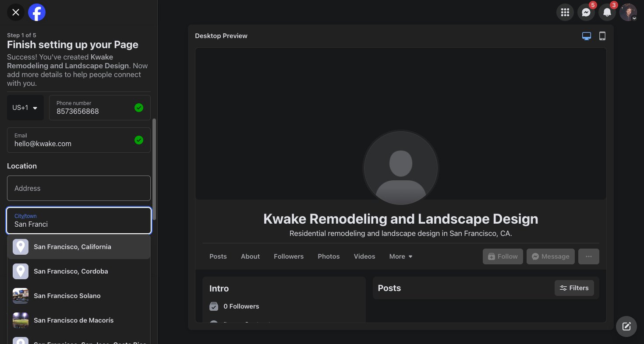
Task: Click the Follow button
Action: [x=503, y=256]
